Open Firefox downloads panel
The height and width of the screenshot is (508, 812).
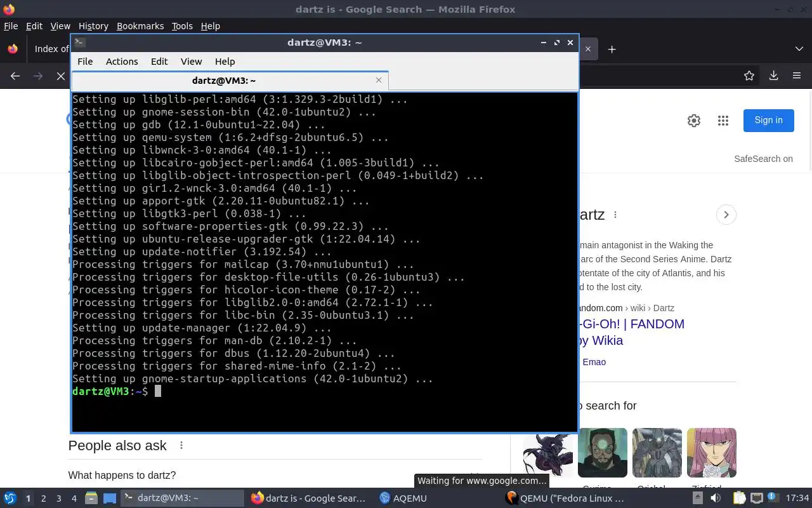pos(773,76)
